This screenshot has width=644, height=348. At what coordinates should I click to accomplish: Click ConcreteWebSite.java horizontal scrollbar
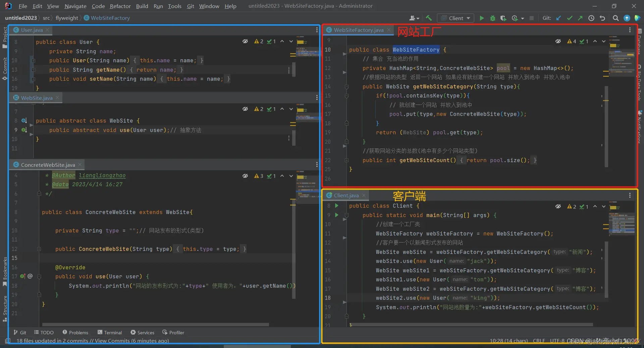tap(156, 325)
